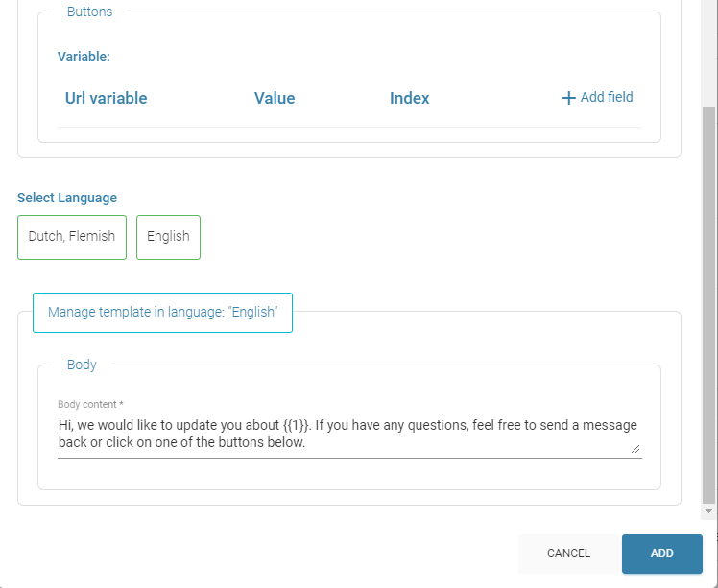This screenshot has width=718, height=588.
Task: Click into the Body content text area
Action: [x=346, y=434]
